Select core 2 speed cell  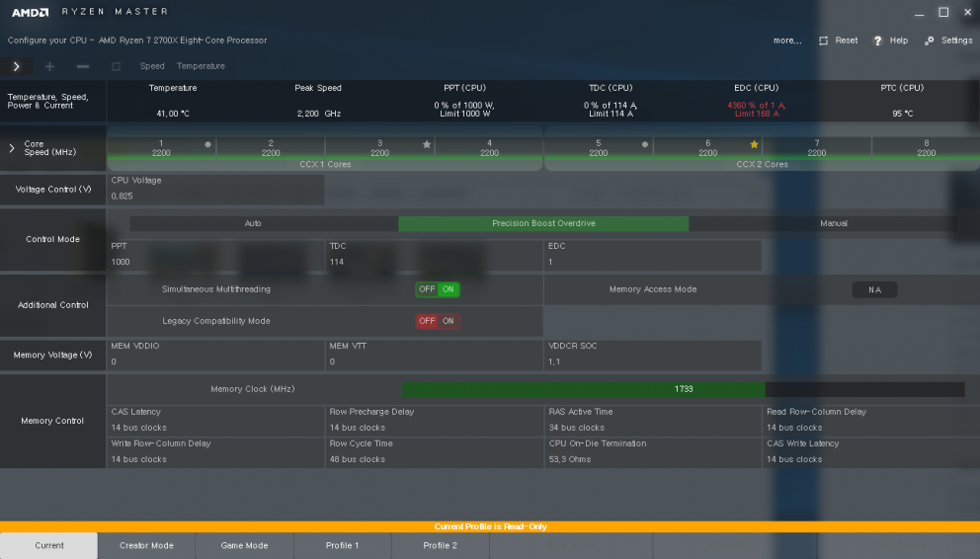271,148
